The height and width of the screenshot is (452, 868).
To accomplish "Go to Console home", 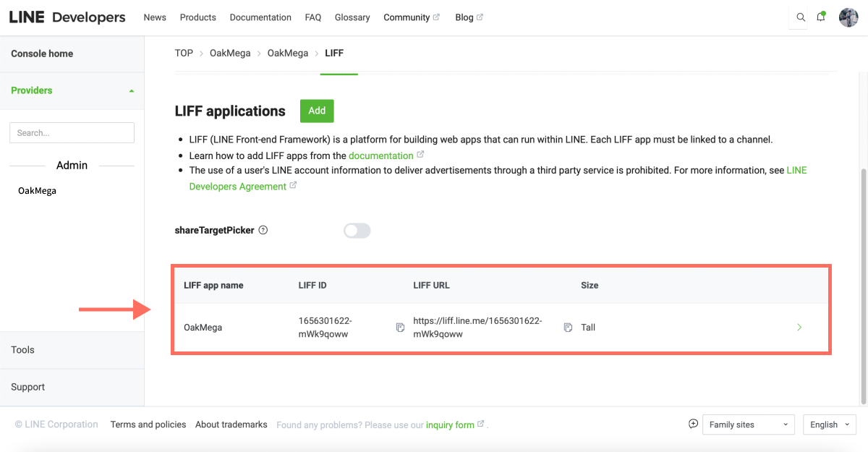I will pos(42,54).
